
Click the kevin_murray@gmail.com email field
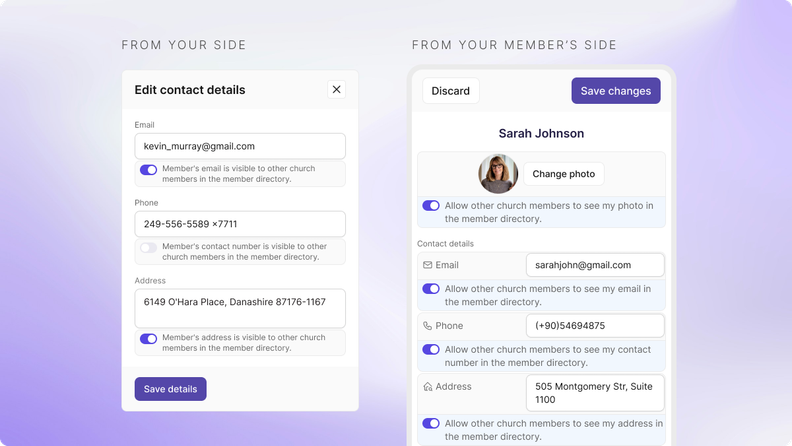point(240,146)
